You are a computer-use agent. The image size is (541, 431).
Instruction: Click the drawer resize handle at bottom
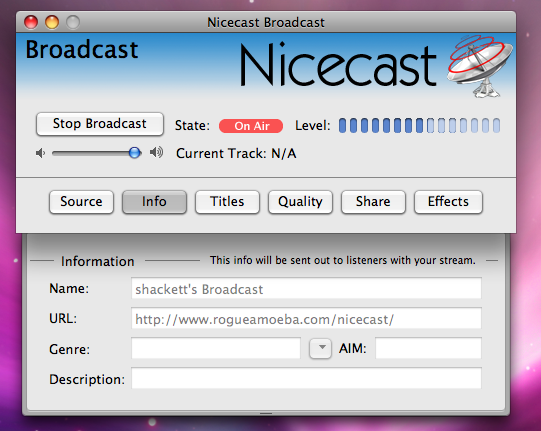(266, 413)
